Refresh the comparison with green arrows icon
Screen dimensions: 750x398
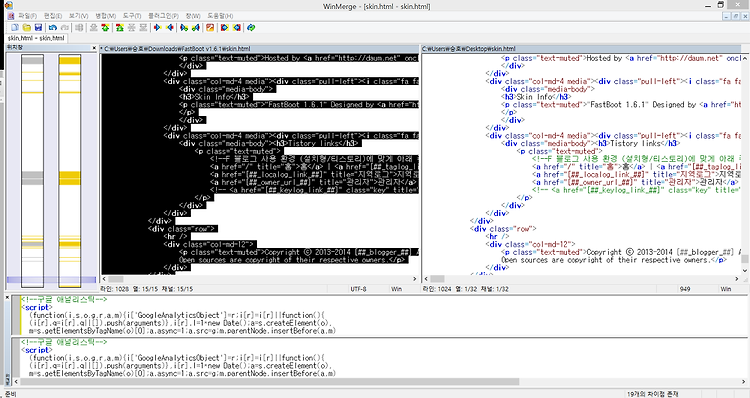251,28
